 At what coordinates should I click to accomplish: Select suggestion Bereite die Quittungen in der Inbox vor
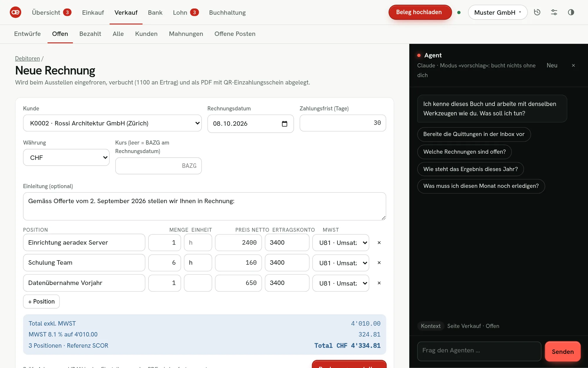pyautogui.click(x=474, y=134)
